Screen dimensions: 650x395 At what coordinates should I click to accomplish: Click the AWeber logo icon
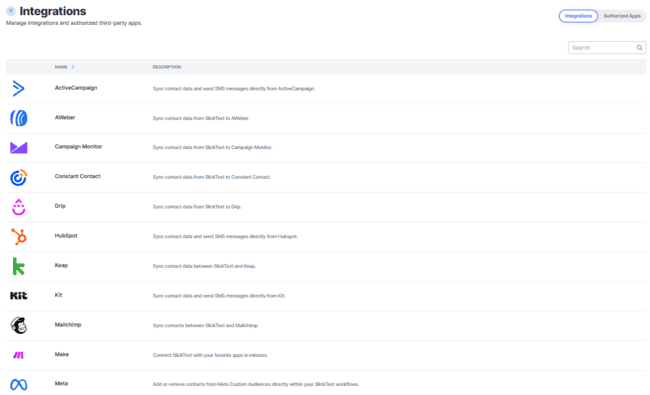tap(19, 118)
